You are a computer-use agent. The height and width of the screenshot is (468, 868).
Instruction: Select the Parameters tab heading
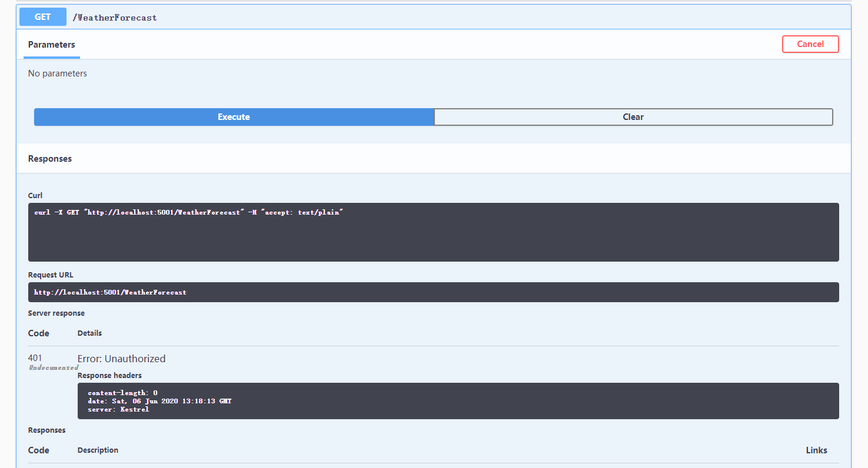pos(52,45)
